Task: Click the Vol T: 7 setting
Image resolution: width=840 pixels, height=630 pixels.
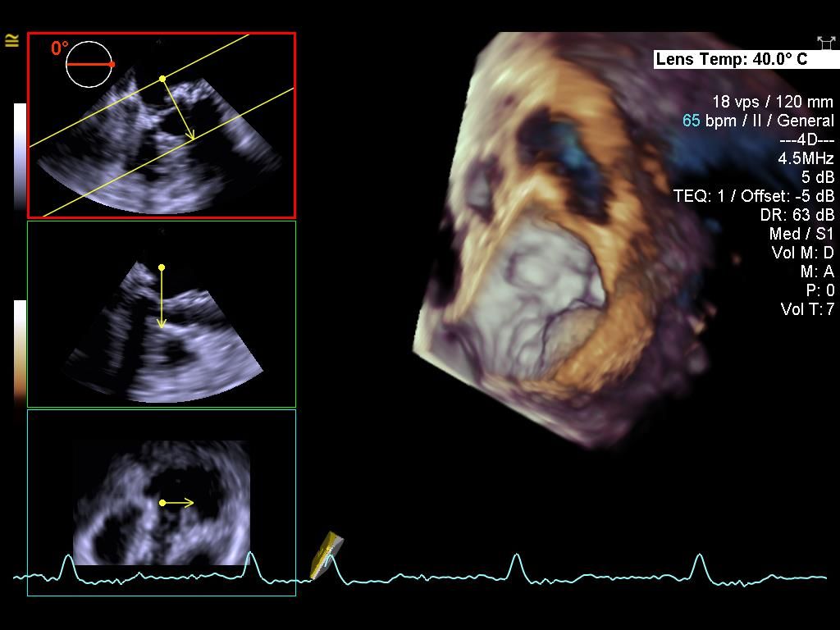Action: (x=807, y=309)
